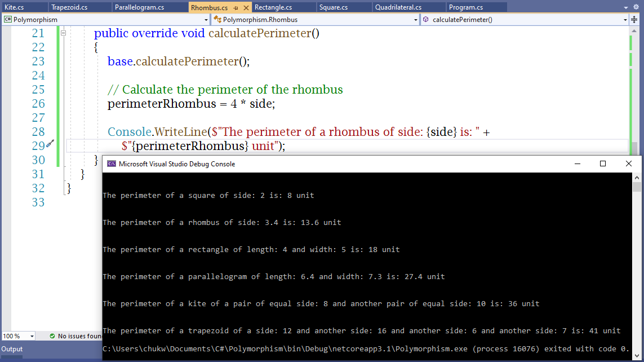Open the 100 % zoom level dropdown
644x362 pixels.
[32, 336]
